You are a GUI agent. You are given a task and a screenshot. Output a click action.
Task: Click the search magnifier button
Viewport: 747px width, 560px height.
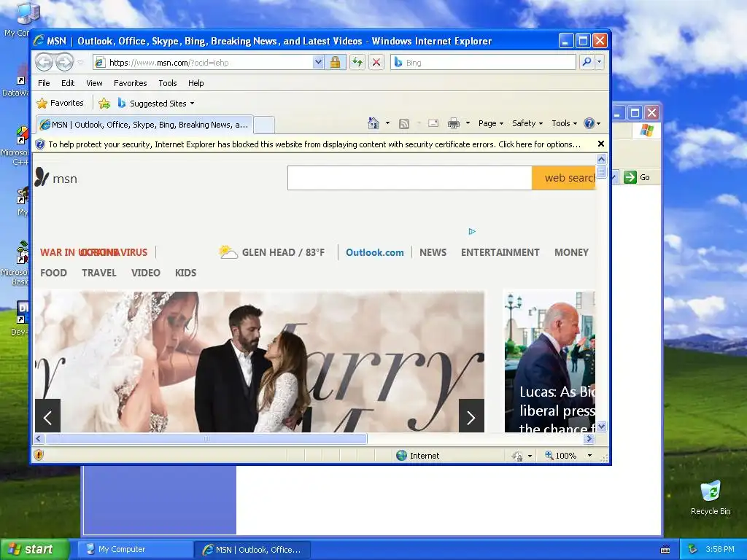[x=587, y=63]
